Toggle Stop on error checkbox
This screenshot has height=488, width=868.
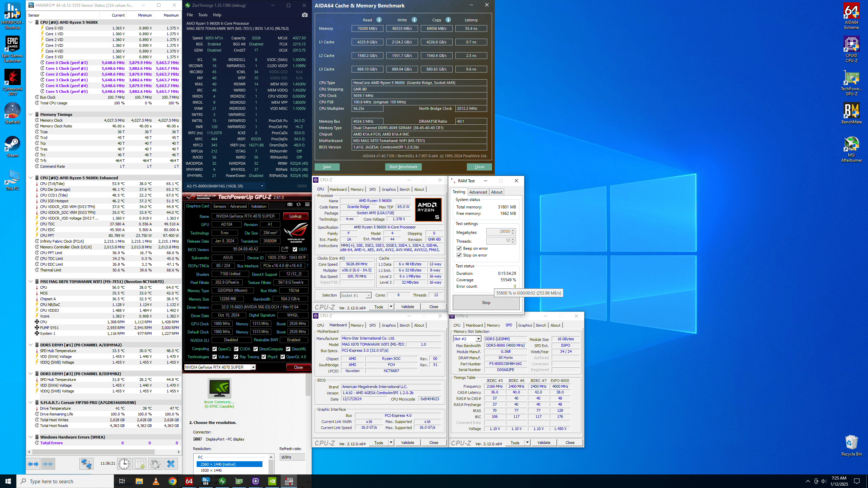459,255
